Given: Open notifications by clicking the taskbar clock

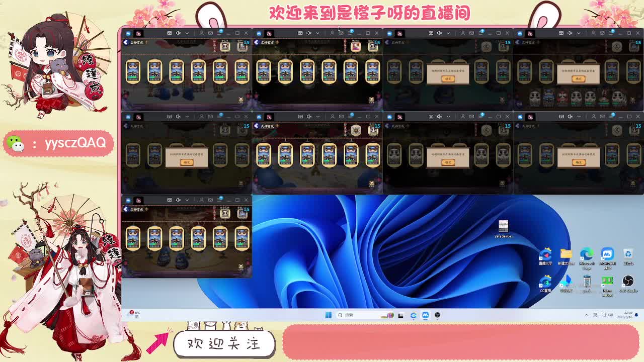Looking at the screenshot, I should click(x=626, y=315).
